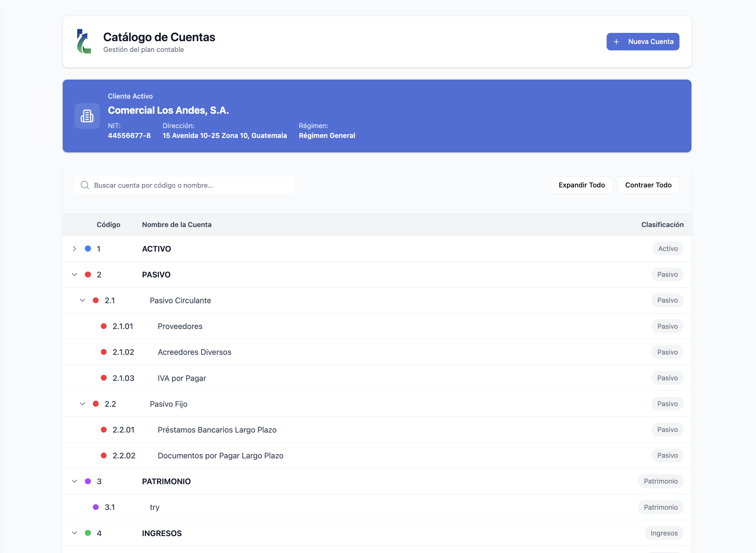Create a new account with Nueva Cuenta
Viewport: 756px width, 553px height.
coord(643,41)
